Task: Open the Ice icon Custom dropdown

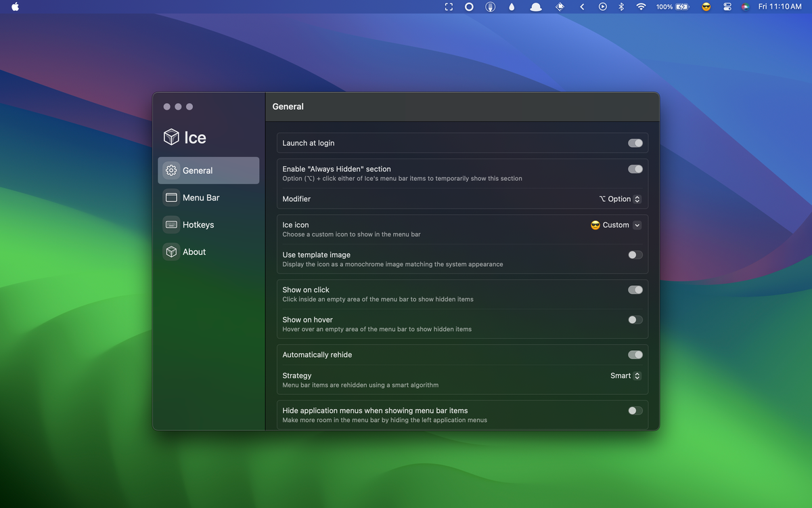Action: (x=616, y=225)
